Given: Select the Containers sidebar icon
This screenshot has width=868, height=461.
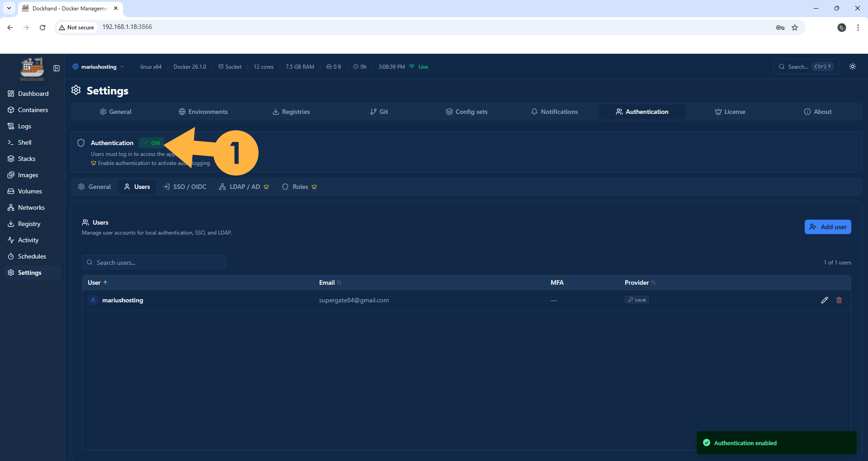Looking at the screenshot, I should pos(12,110).
